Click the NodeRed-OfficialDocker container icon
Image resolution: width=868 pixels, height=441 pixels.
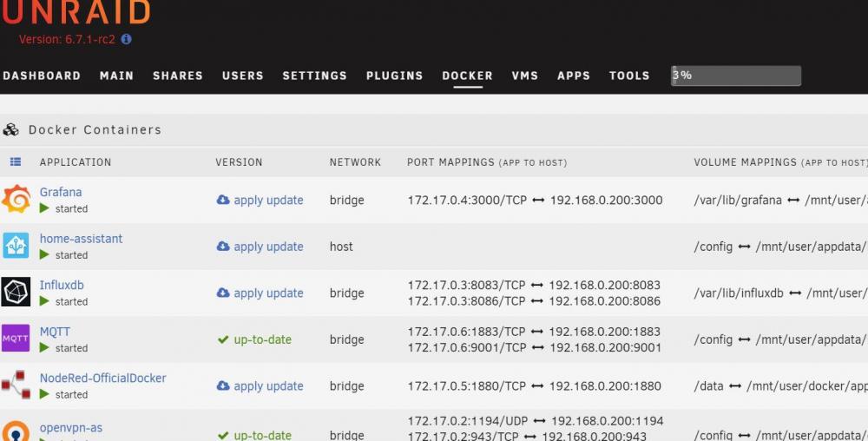16,385
